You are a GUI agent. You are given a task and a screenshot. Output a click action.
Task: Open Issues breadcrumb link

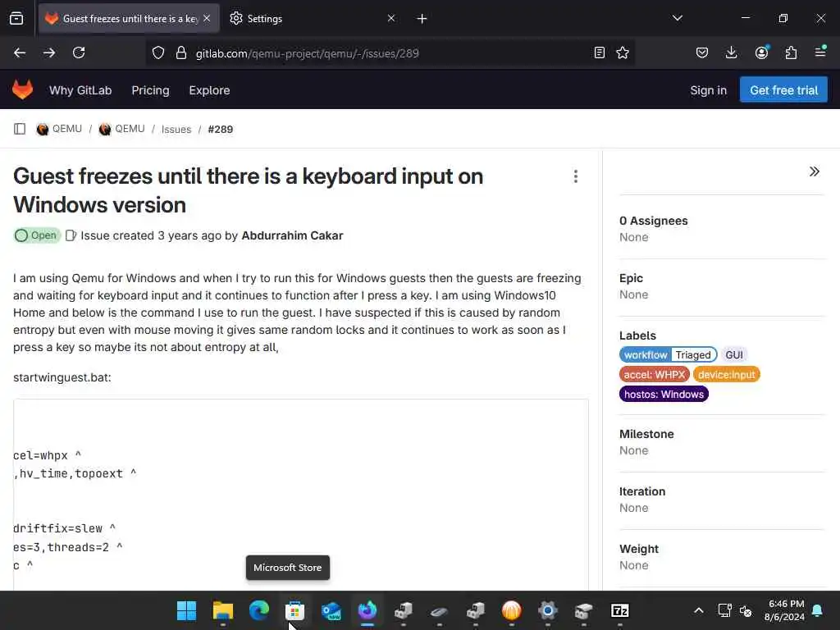click(176, 130)
